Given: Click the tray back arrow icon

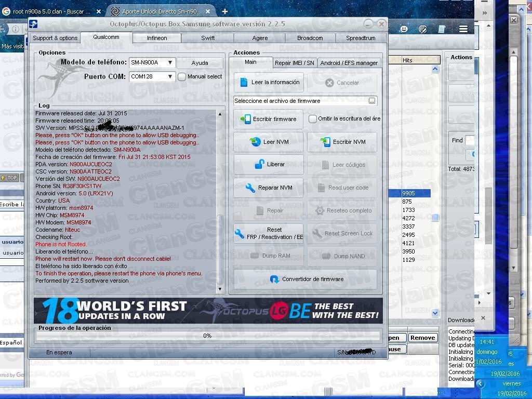Looking at the screenshot, I should tap(480, 384).
